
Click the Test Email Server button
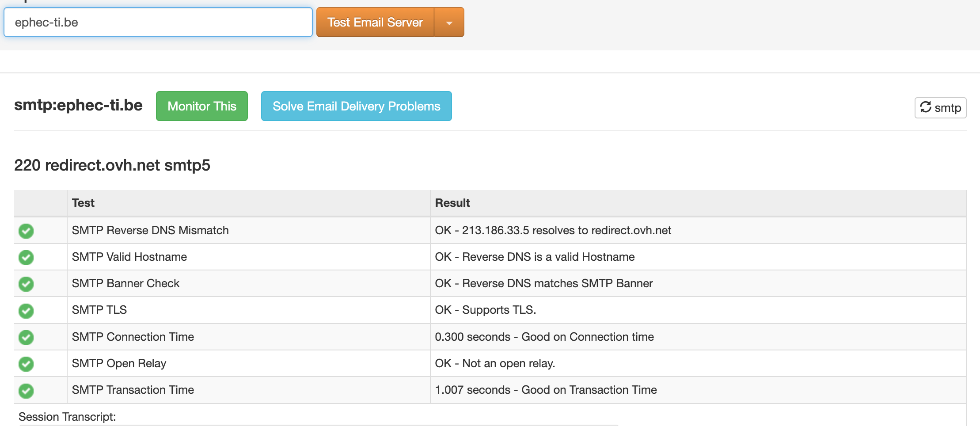point(375,22)
